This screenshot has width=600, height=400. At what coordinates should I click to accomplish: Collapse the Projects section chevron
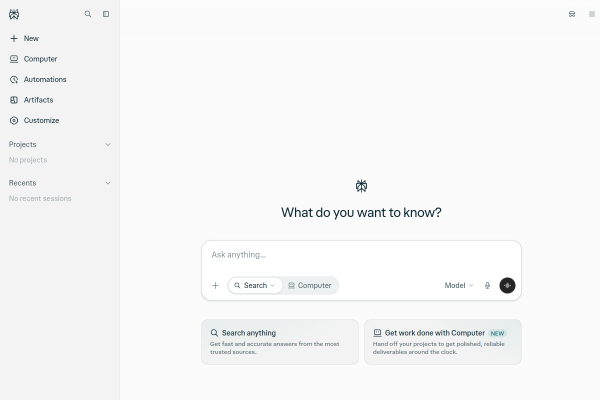(x=108, y=144)
